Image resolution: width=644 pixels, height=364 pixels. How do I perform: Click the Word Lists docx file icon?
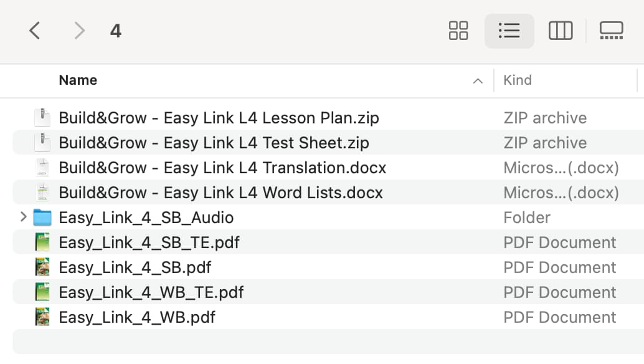click(42, 192)
